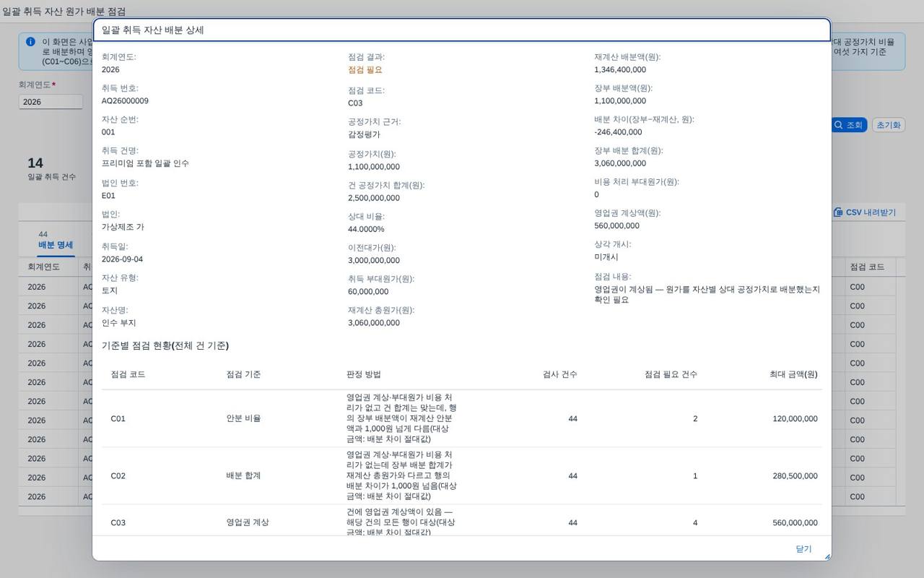Click the 초기화 reset button
Screen dimensions: 924x578
coord(888,125)
